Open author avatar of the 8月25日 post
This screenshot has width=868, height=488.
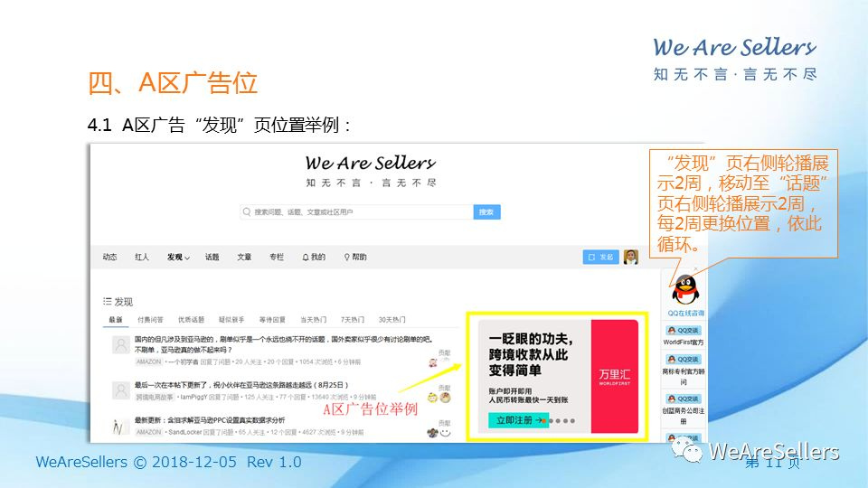tap(120, 390)
